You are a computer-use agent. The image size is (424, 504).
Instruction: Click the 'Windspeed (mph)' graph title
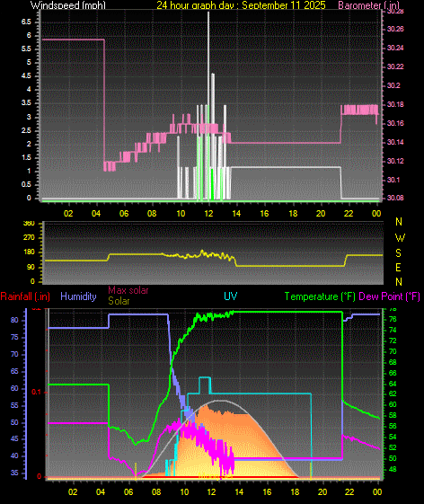point(68,4)
